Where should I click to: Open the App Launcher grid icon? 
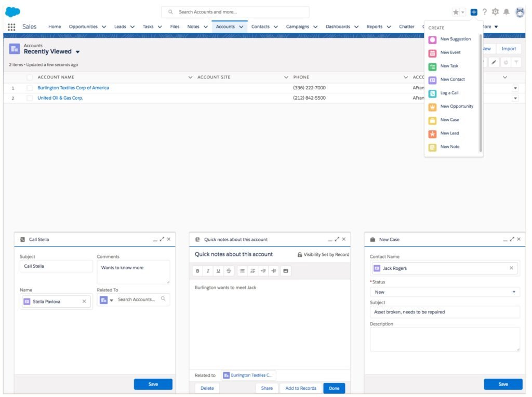click(11, 27)
